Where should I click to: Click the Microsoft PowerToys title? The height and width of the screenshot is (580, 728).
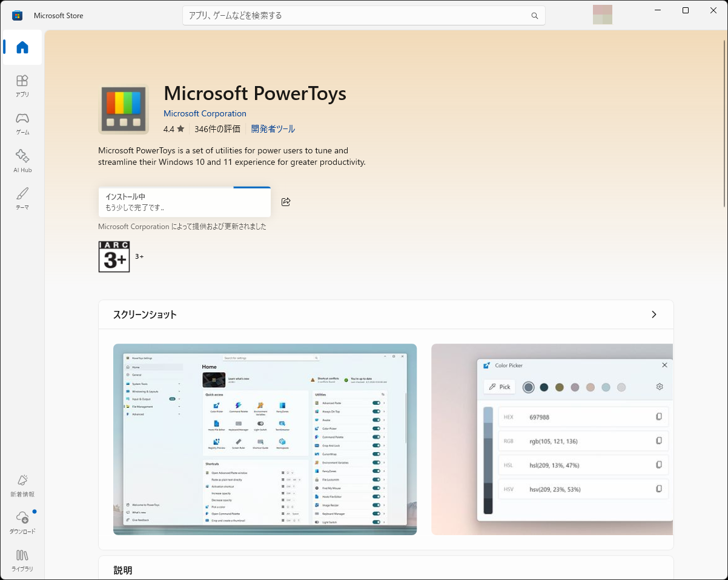[x=255, y=93]
